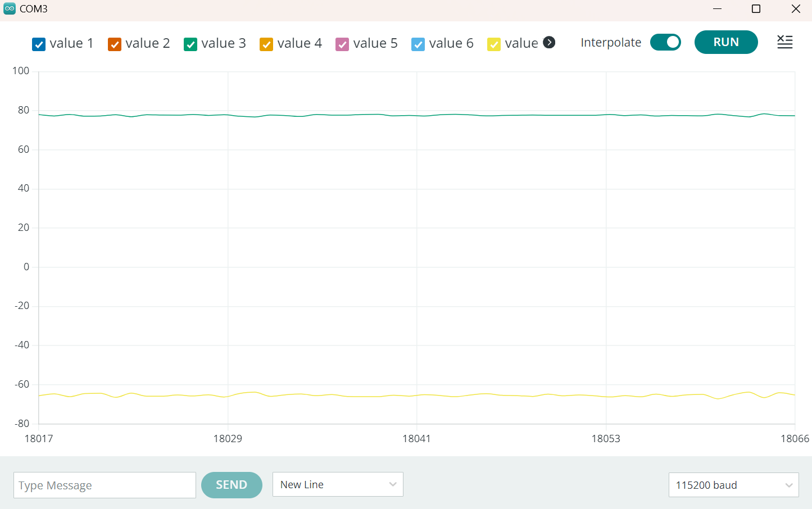The width and height of the screenshot is (812, 509).
Task: Open the 115200 baud rate dropdown
Action: click(x=734, y=485)
